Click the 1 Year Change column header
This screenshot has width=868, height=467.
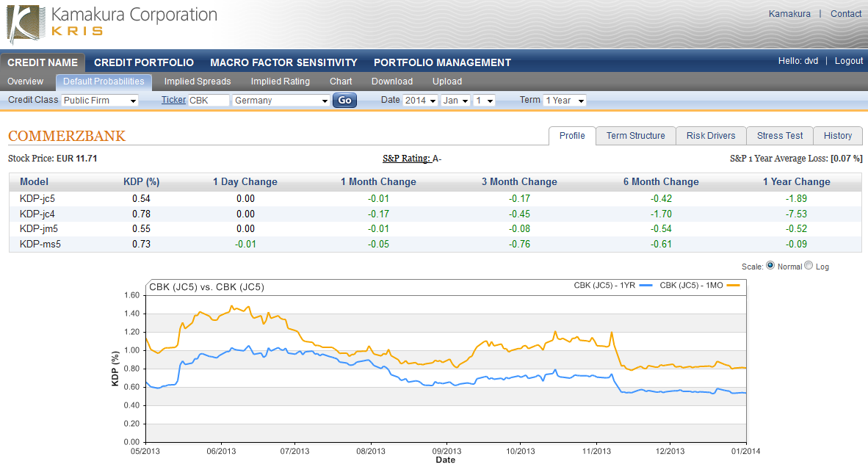(x=797, y=181)
